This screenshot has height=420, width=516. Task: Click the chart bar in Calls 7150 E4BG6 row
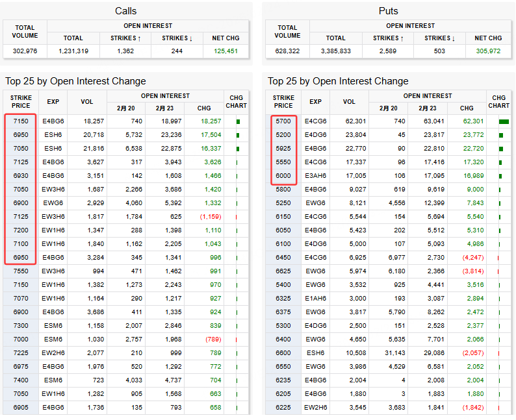point(238,121)
